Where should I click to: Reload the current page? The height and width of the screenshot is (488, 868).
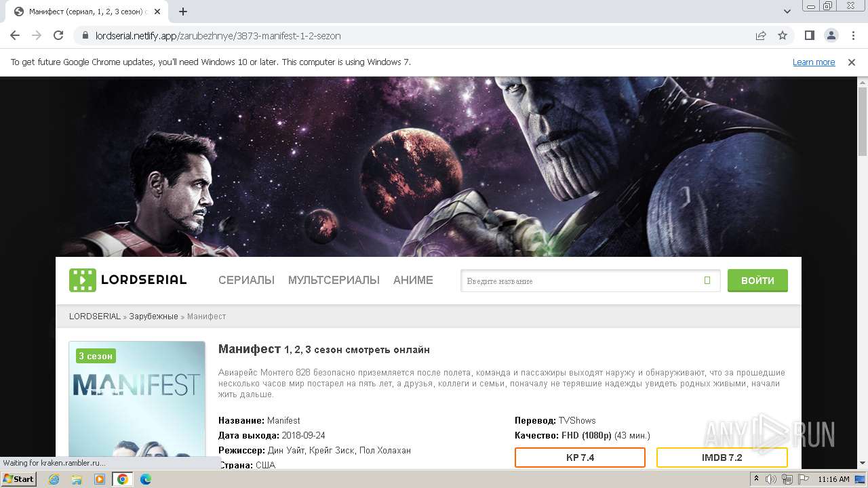[58, 35]
